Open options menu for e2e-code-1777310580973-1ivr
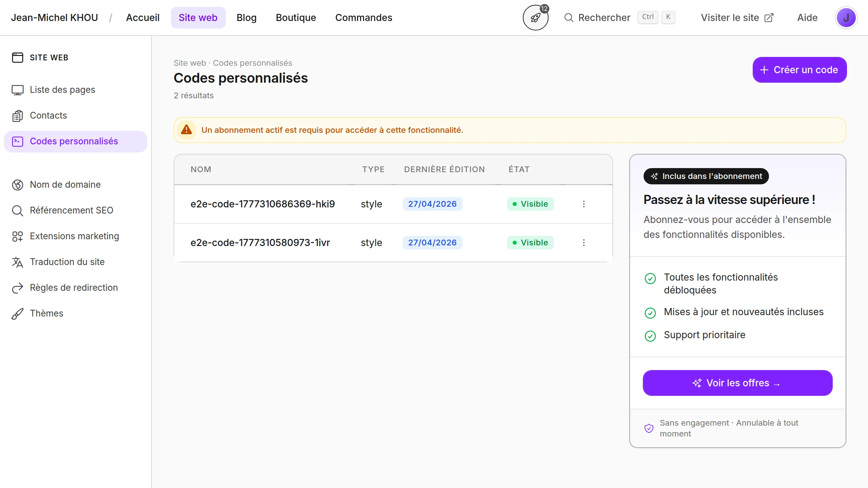This screenshot has width=868, height=488. [x=584, y=243]
